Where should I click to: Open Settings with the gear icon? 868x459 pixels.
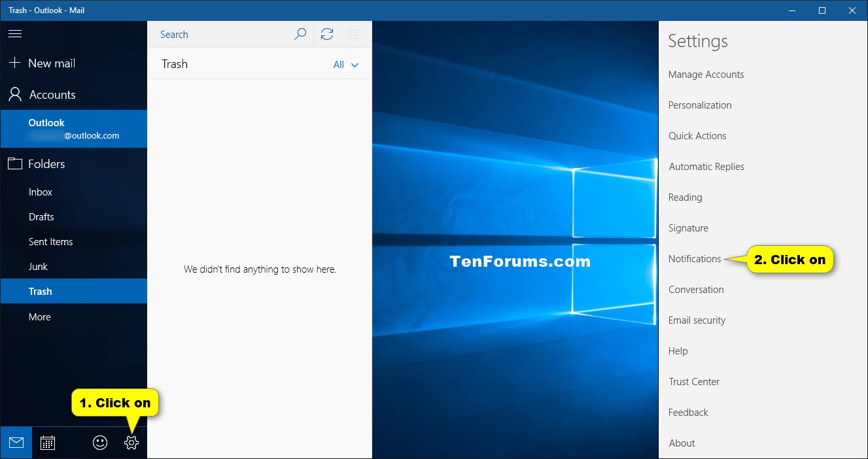(131, 443)
